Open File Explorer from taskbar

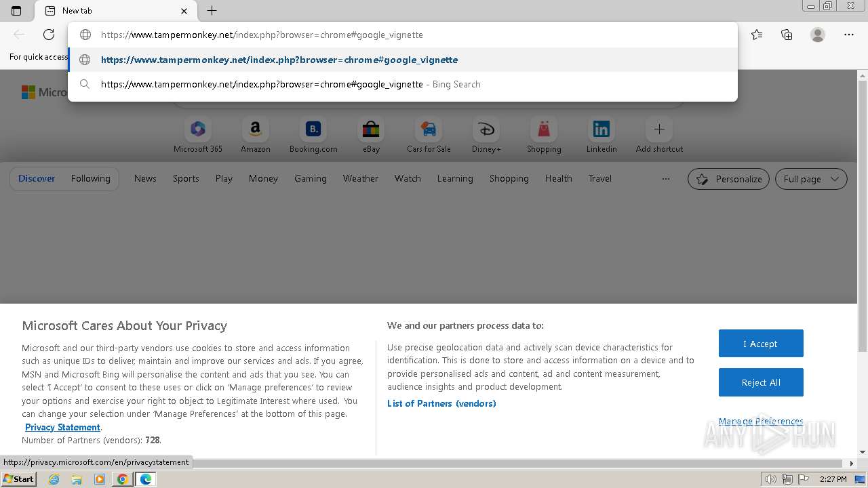77,479
